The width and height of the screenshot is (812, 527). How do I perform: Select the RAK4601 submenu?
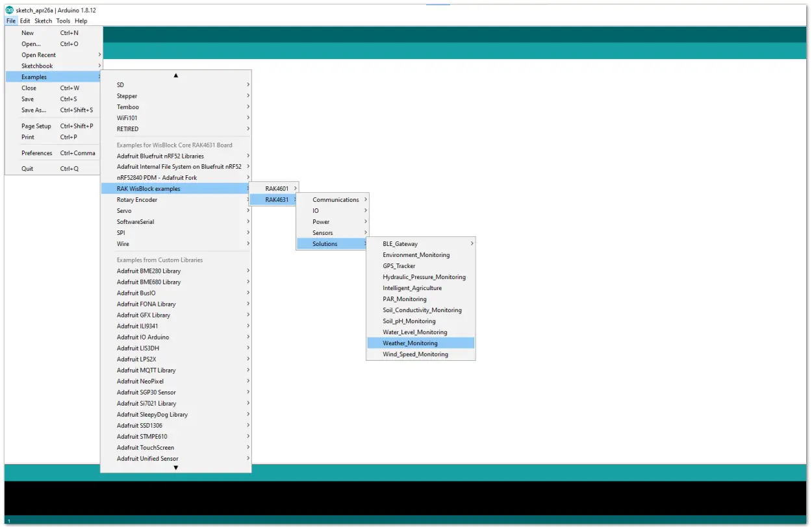pos(274,189)
